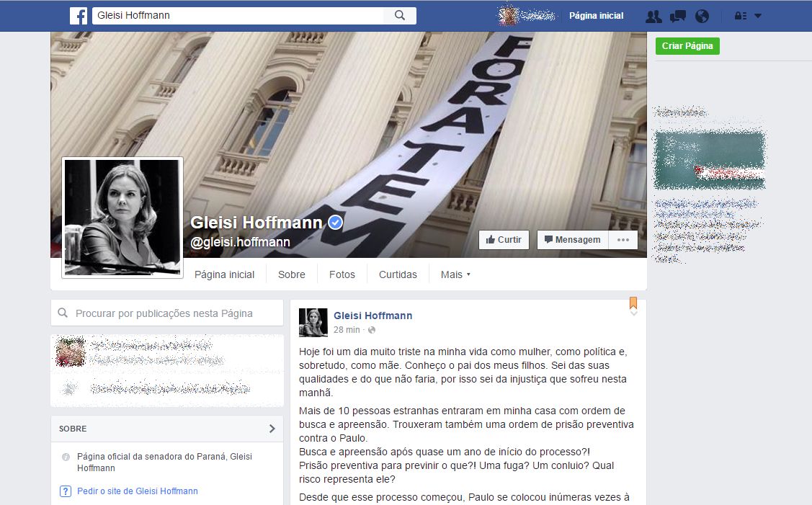Open the friend requests icon
This screenshot has width=812, height=505.
tap(653, 15)
